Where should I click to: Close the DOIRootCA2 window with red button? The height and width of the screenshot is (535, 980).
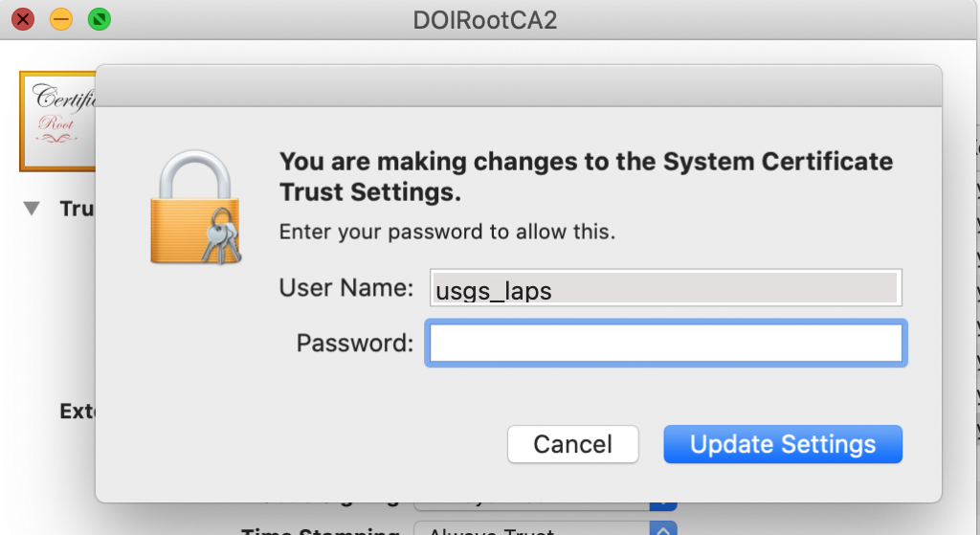[x=23, y=19]
